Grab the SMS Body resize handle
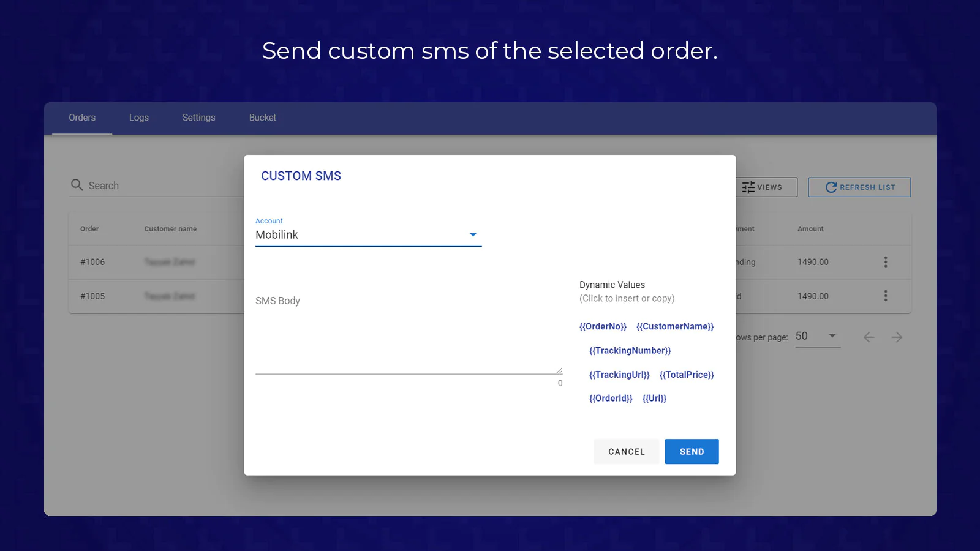 (559, 370)
